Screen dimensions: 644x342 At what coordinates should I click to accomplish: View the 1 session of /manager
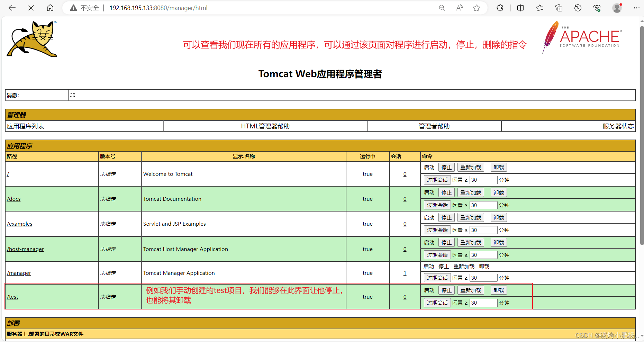click(x=405, y=273)
